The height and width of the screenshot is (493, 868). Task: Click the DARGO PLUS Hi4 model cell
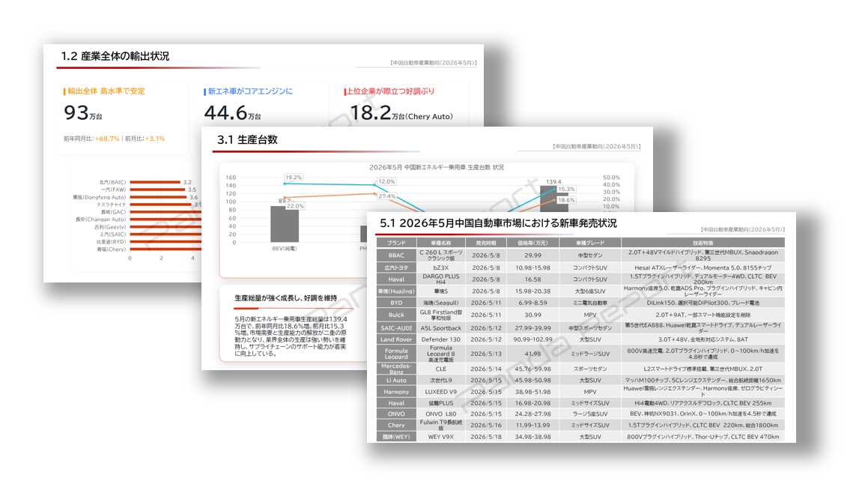440,279
